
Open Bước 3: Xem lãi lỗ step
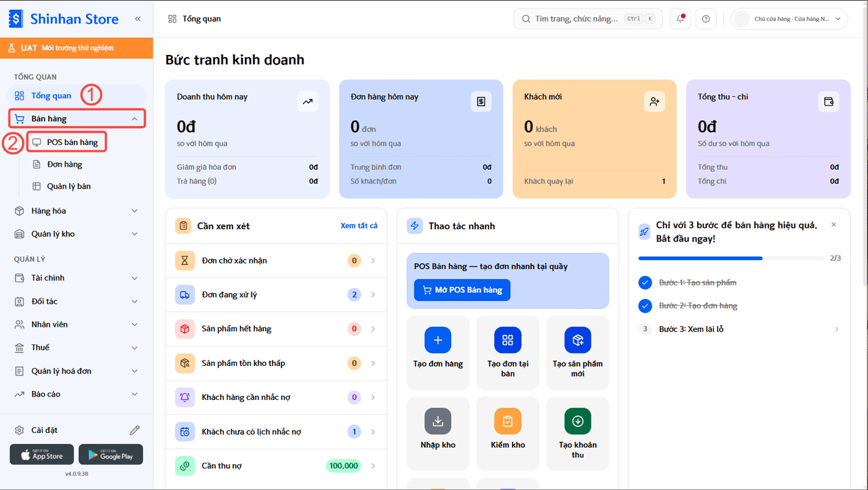click(x=740, y=329)
